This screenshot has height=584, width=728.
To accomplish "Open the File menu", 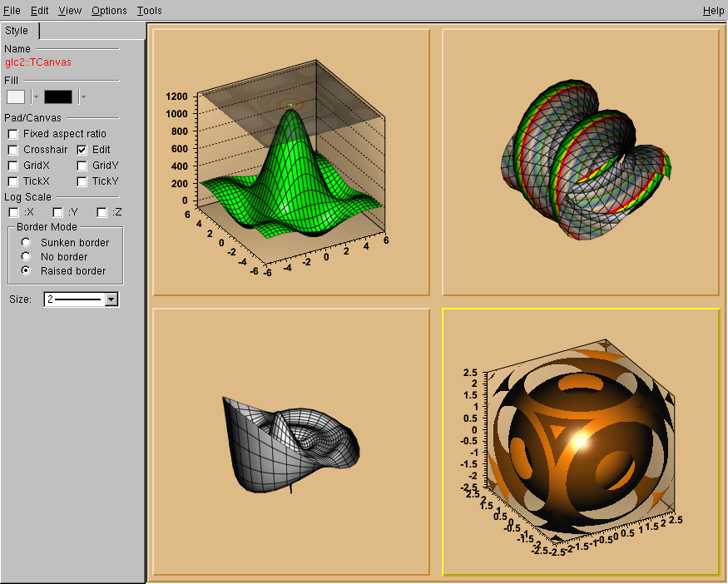I will tap(12, 11).
